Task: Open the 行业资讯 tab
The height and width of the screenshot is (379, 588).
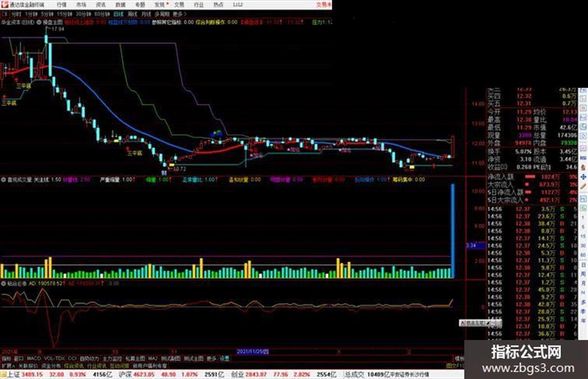Action: [96, 366]
